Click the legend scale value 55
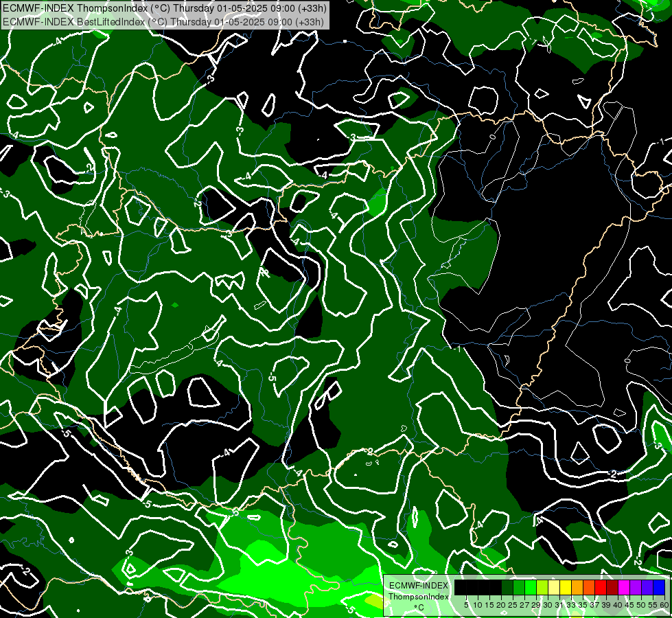This screenshot has width=672, height=618. [x=653, y=605]
